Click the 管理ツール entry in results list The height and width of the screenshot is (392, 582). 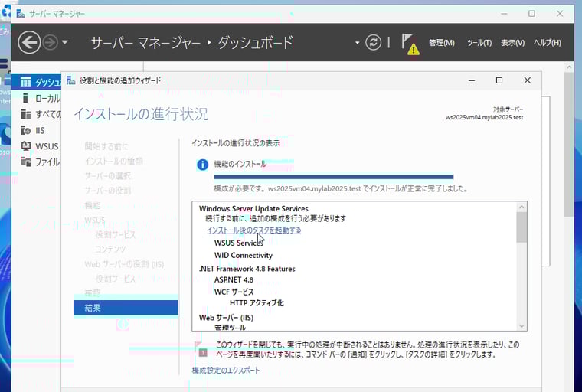pyautogui.click(x=230, y=328)
